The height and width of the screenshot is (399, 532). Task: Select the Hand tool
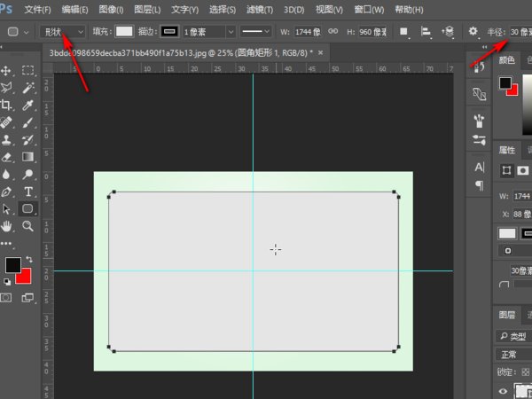(7, 226)
